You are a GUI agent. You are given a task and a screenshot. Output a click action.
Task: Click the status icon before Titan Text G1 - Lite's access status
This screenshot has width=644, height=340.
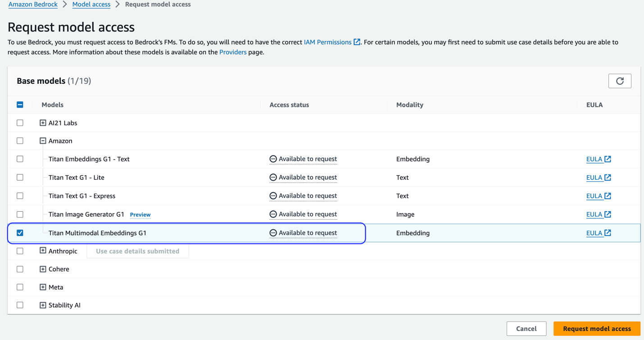click(273, 177)
